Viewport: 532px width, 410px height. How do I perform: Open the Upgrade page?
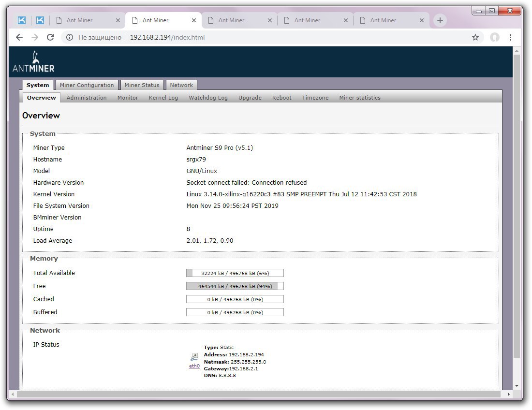tap(250, 98)
